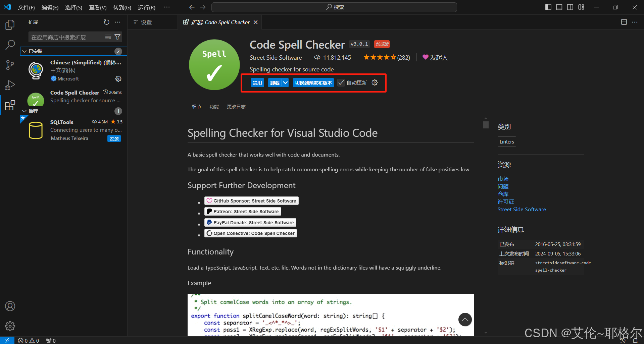644x344 pixels.
Task: Open the Issues resource link
Action: coord(503,186)
